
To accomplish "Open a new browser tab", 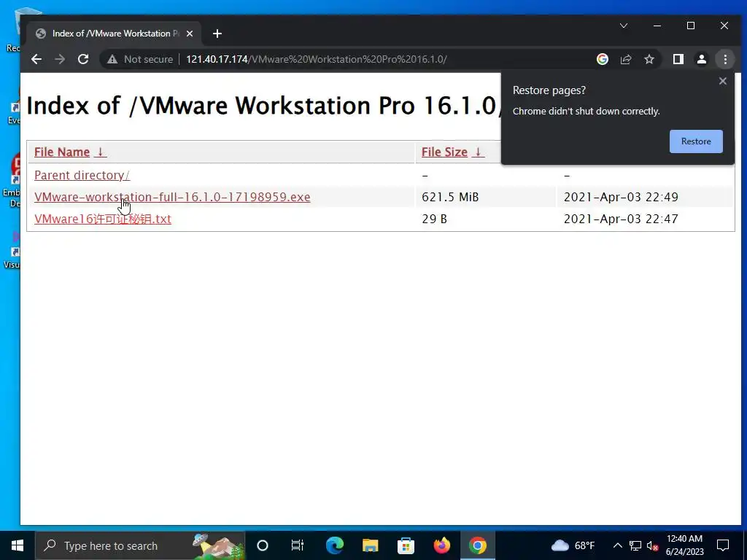I will (x=217, y=34).
